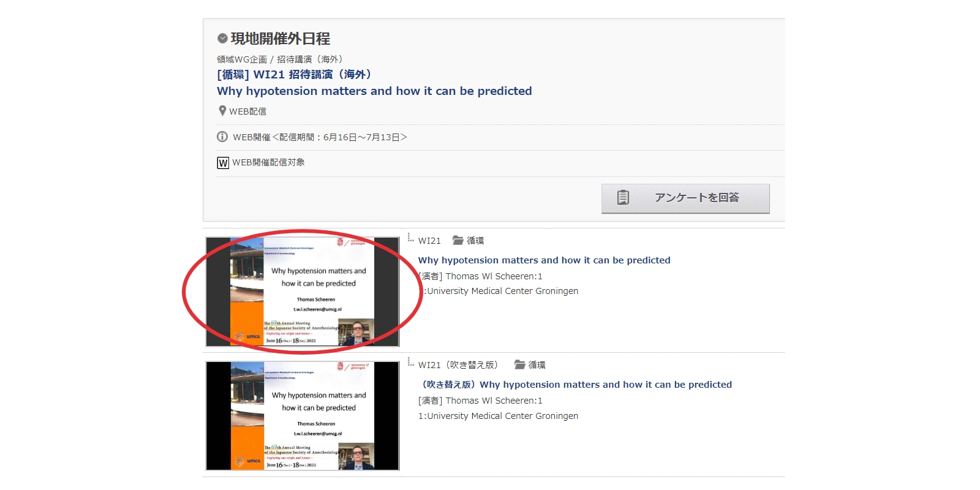Image resolution: width=980 pixels, height=490 pixels.
Task: Open the （吹き替え版）presentation title link
Action: click(575, 385)
